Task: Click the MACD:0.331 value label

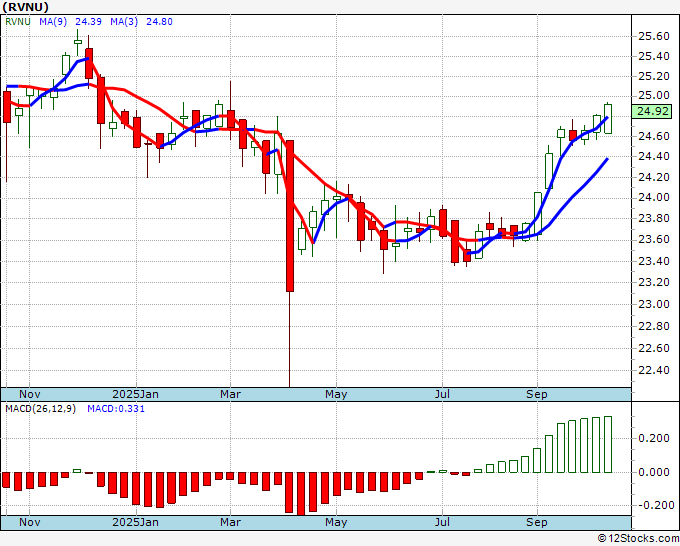Action: 116,409
